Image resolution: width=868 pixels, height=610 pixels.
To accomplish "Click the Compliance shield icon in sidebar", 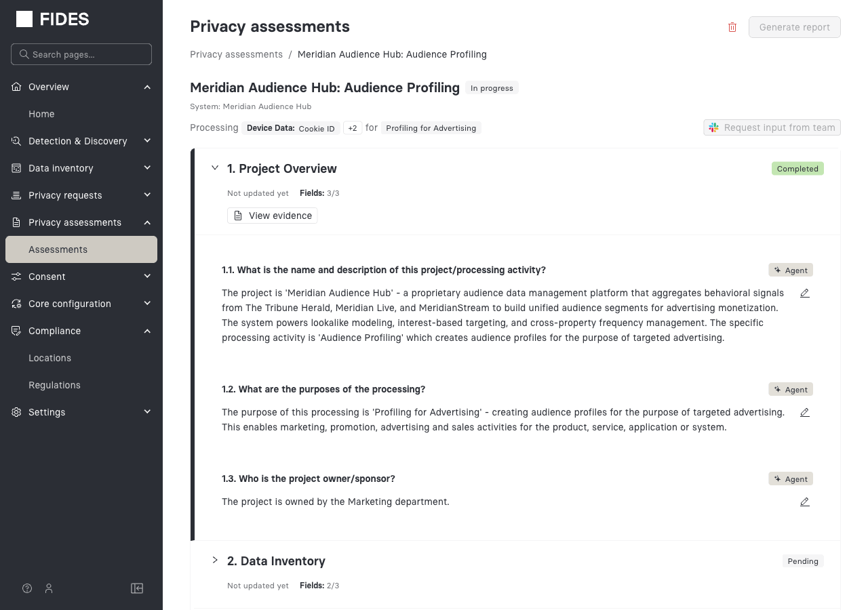I will [15, 331].
